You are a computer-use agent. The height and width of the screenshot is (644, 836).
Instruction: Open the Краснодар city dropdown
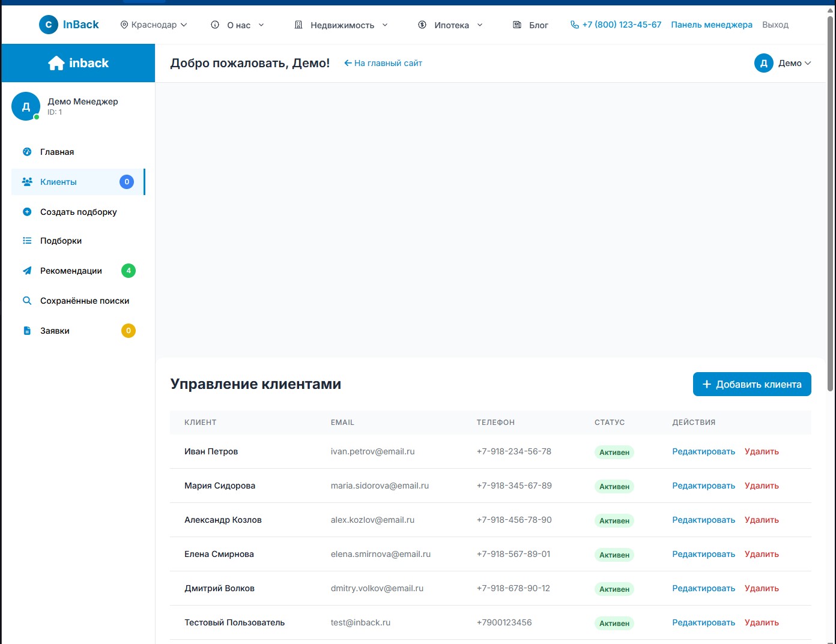(154, 25)
